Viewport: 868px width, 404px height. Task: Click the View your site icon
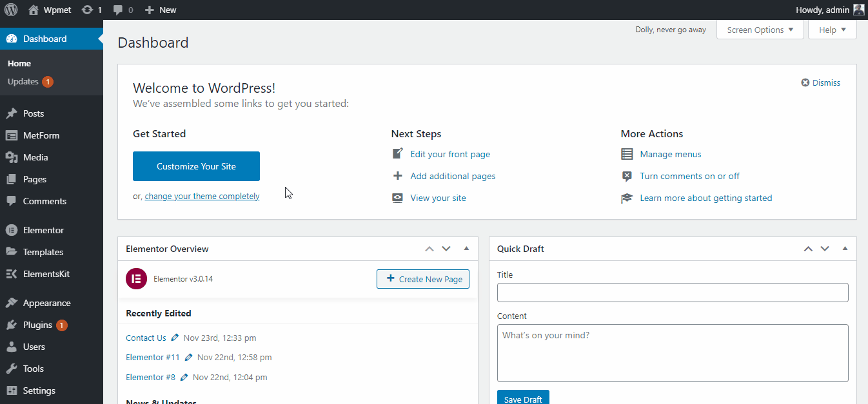(398, 198)
